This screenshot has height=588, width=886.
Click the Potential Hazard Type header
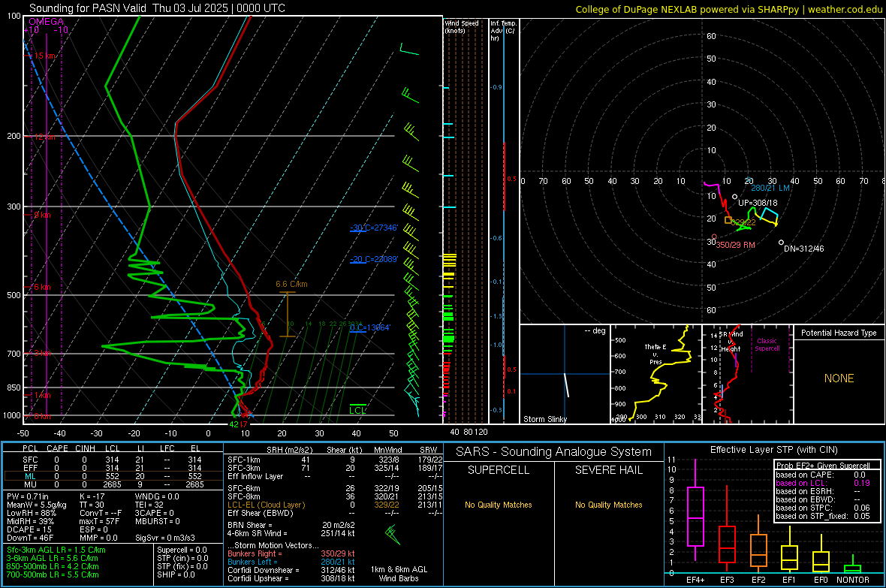click(x=839, y=333)
